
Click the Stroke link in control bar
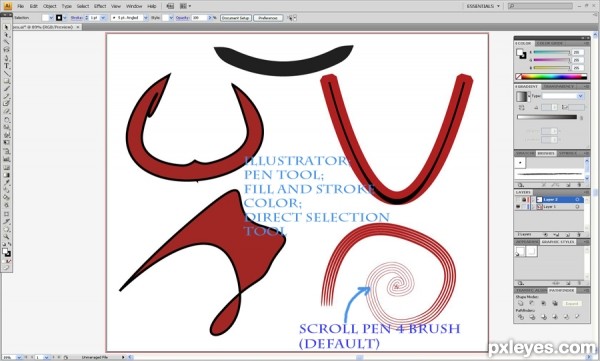click(76, 18)
